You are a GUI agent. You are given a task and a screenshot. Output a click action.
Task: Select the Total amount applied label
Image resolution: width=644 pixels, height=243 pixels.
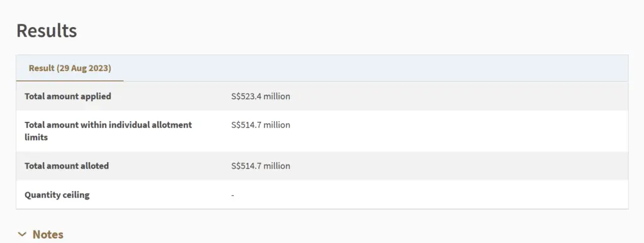[x=68, y=96]
